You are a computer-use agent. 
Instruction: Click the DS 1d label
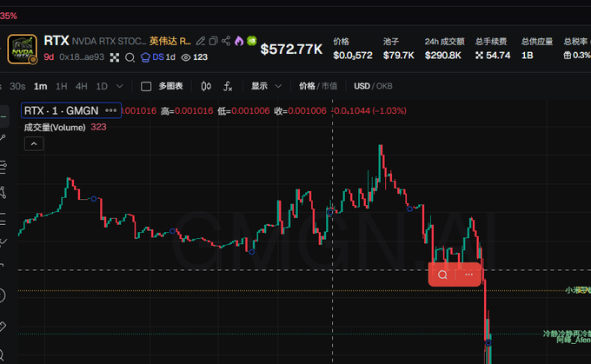pyautogui.click(x=164, y=56)
